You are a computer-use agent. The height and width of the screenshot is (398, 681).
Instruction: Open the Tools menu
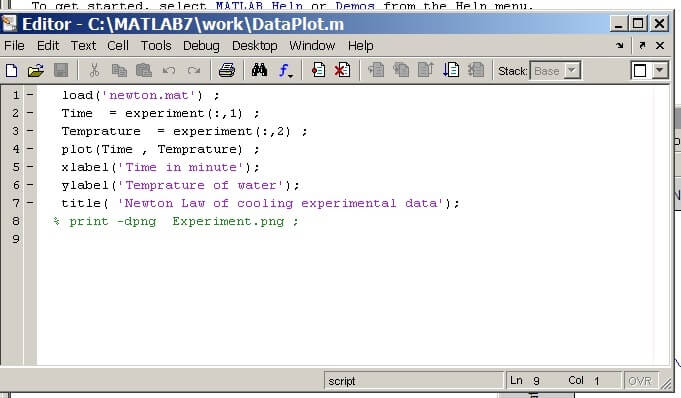pos(156,46)
